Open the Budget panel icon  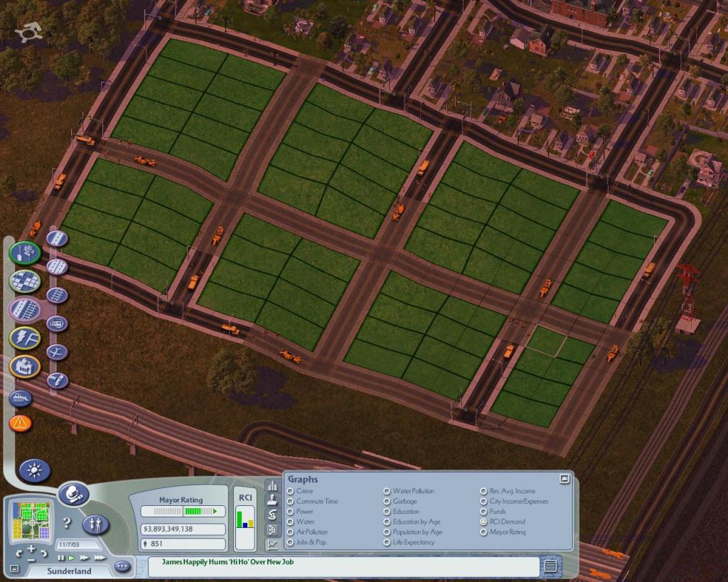tap(272, 514)
